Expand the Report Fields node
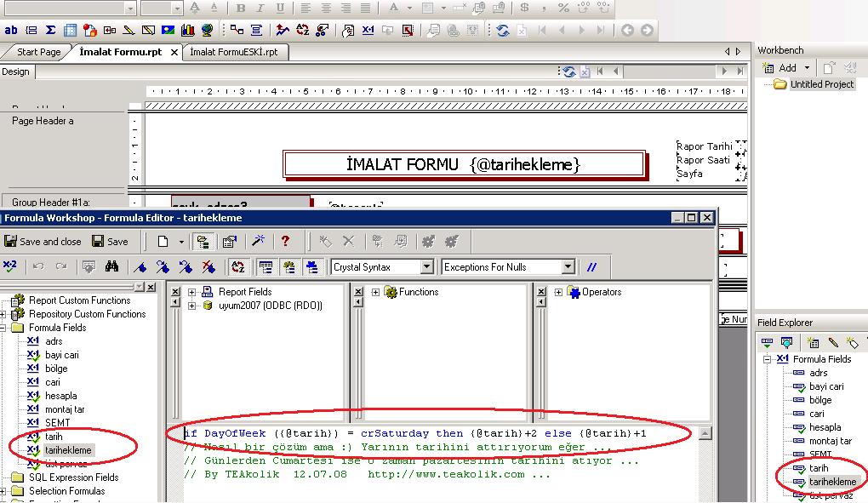 click(191, 292)
